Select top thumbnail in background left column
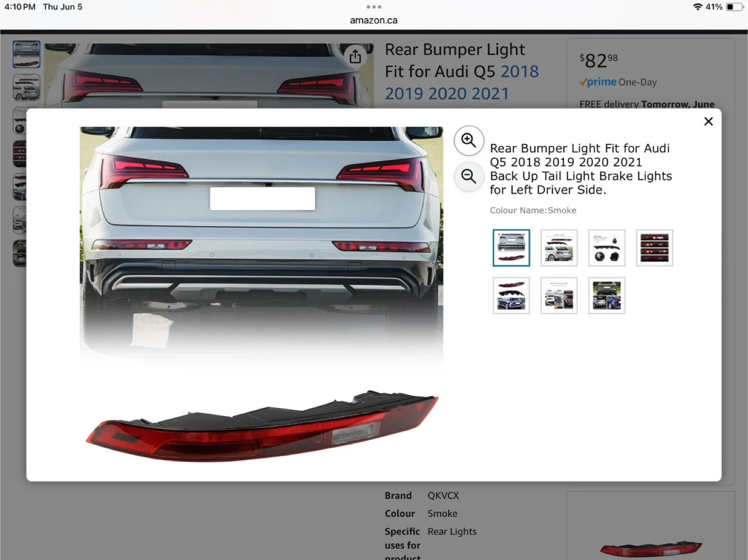Image resolution: width=748 pixels, height=560 pixels. coord(26,54)
